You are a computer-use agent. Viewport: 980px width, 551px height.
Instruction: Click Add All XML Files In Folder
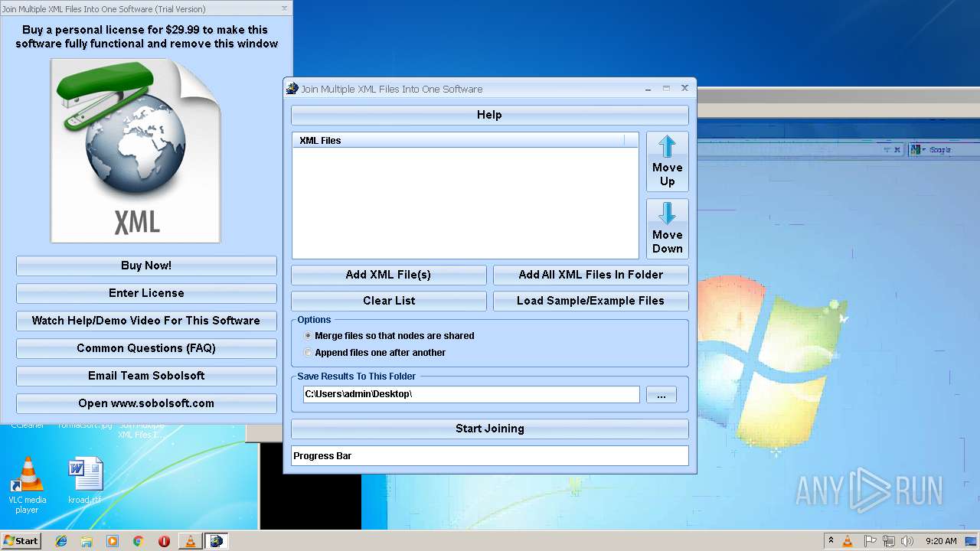click(590, 275)
